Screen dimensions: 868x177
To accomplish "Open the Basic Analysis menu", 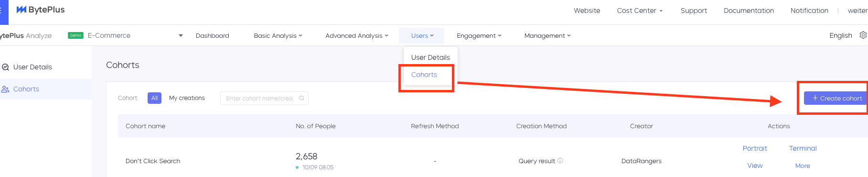I will point(278,36).
